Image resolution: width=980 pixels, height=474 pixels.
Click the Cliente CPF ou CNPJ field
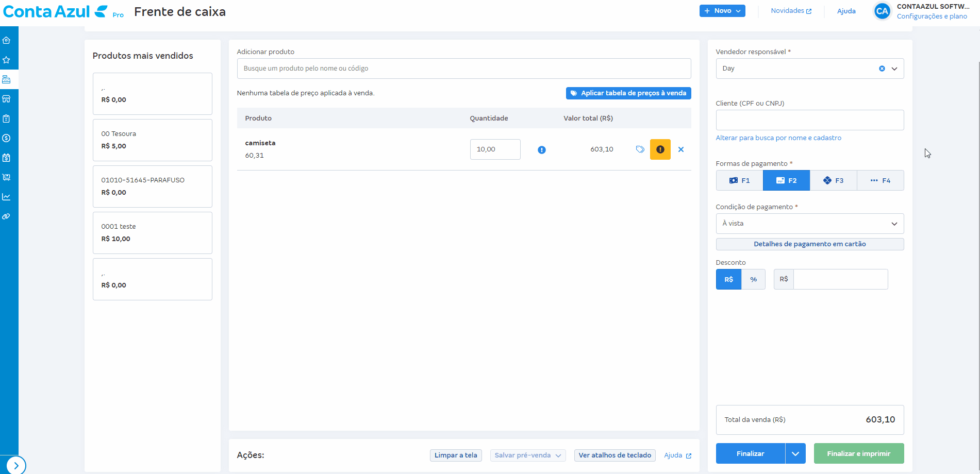coord(810,120)
